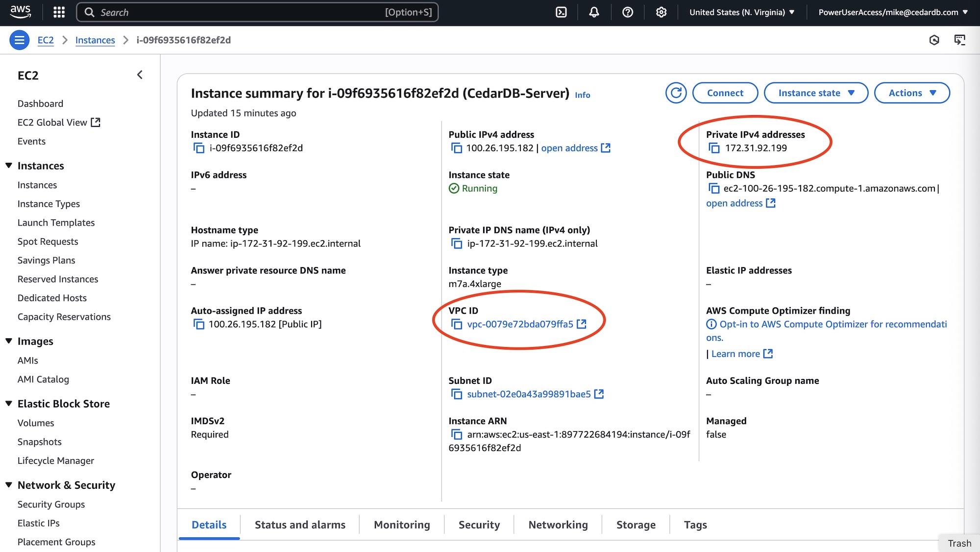Open the Actions dropdown

(x=911, y=93)
